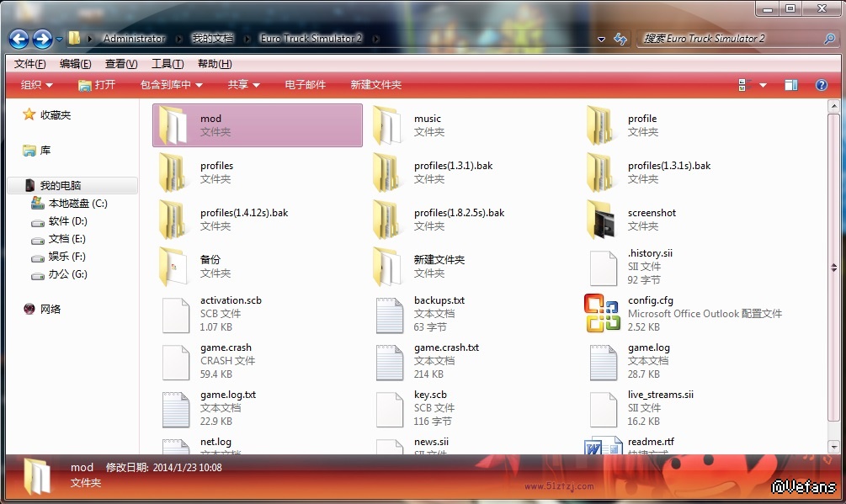This screenshot has width=846, height=504.
Task: Open the 工具(T) menu
Action: coord(168,64)
